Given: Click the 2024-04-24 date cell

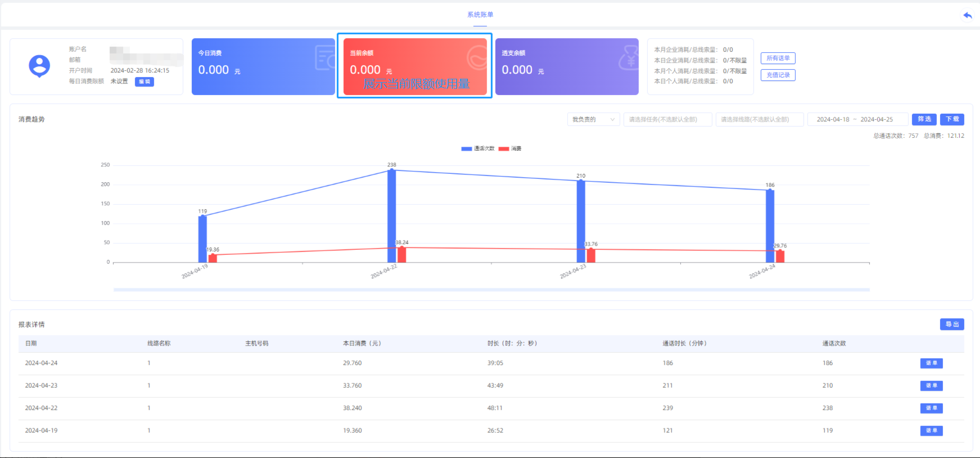Looking at the screenshot, I should click(41, 363).
